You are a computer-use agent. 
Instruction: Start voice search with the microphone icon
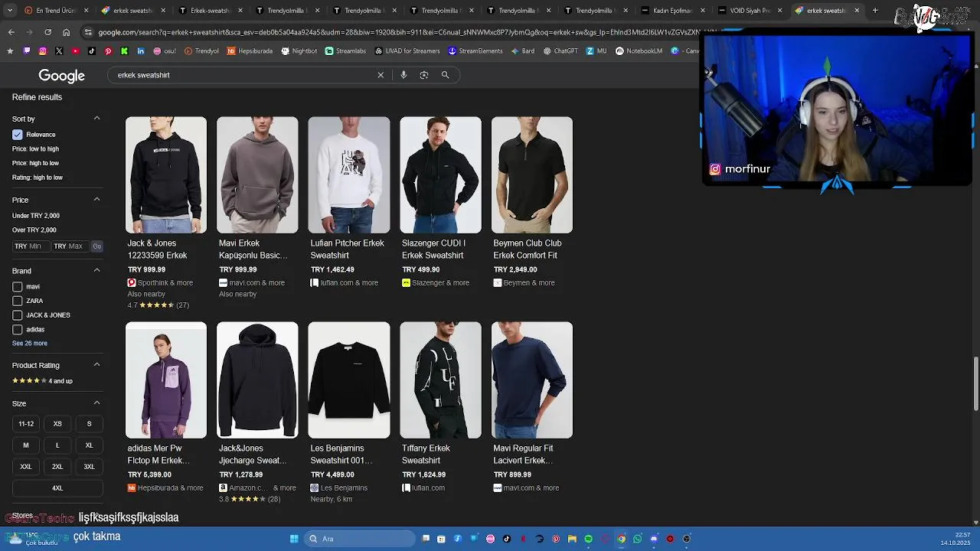[x=403, y=75]
